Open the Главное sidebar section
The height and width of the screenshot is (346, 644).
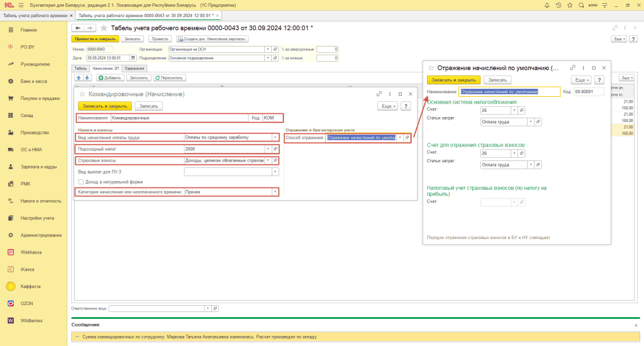29,30
